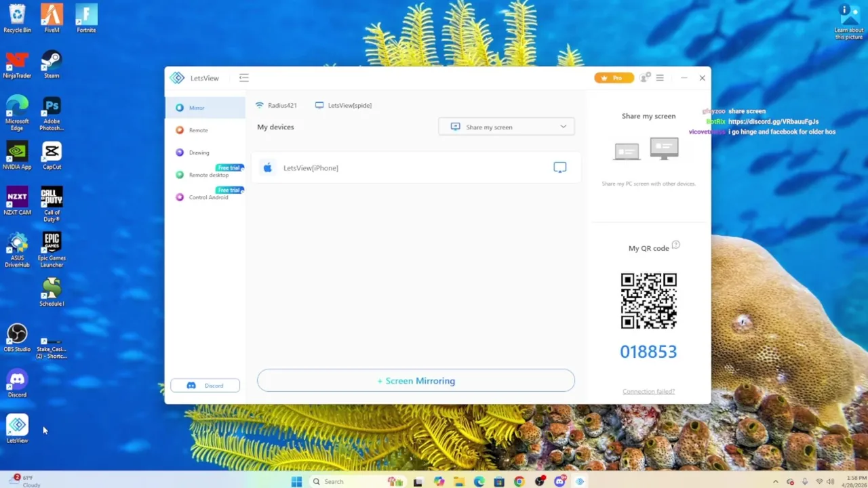This screenshot has height=488, width=868.
Task: Click the LetsView logo in the title bar
Action: [177, 78]
